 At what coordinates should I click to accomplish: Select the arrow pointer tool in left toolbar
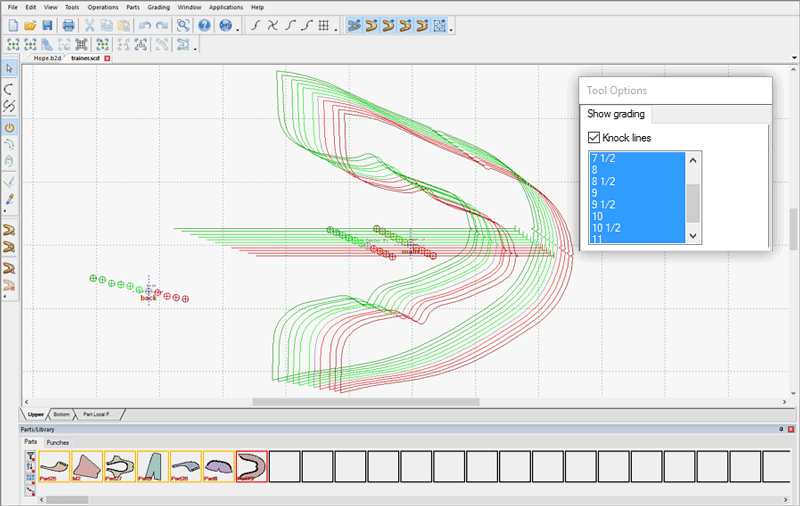pos(9,68)
